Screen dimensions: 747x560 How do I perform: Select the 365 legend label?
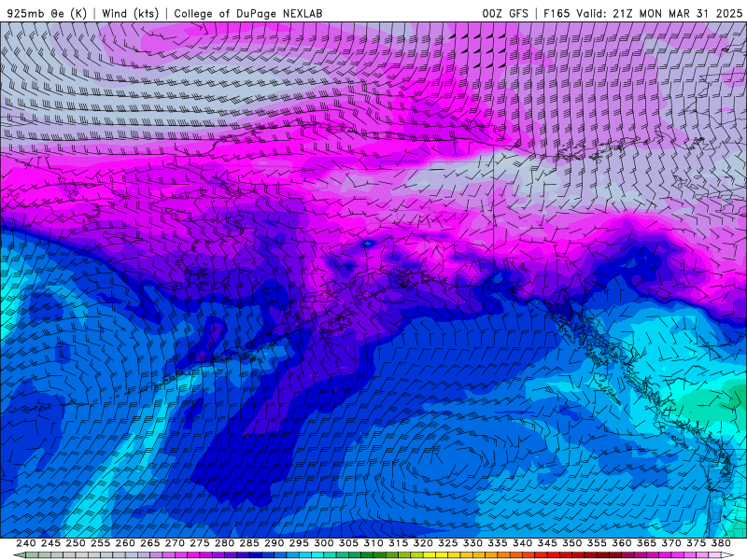[646, 543]
